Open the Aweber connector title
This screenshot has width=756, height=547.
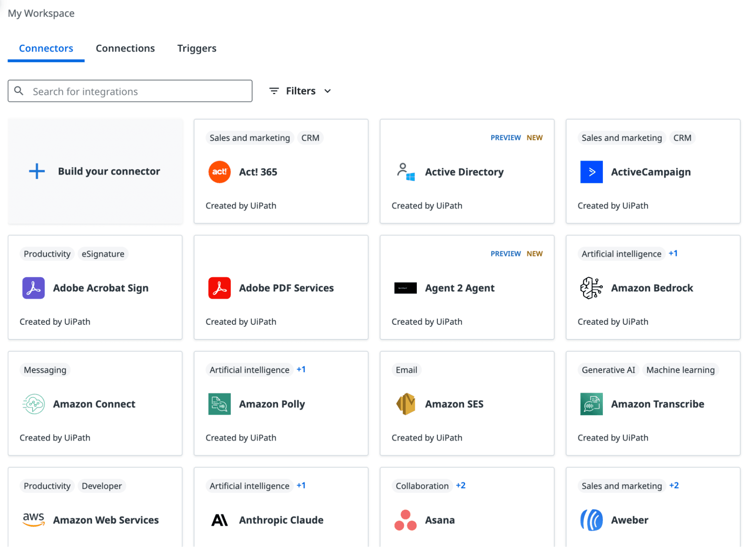(x=629, y=520)
